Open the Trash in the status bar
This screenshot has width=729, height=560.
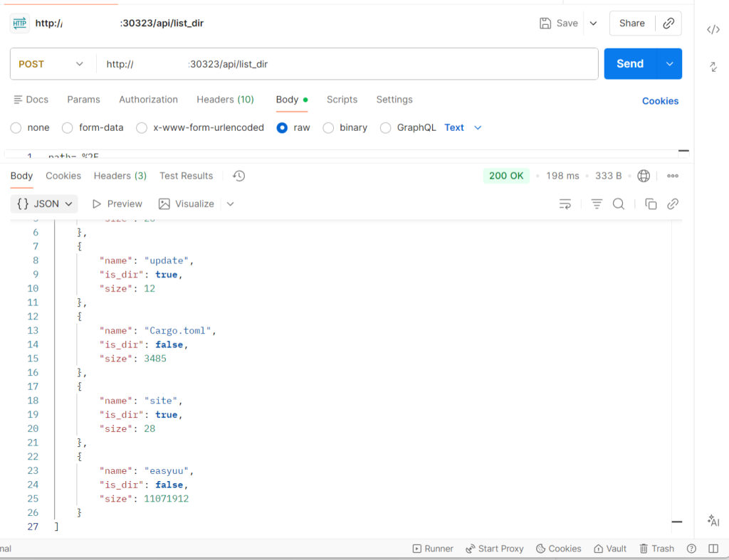click(x=656, y=549)
